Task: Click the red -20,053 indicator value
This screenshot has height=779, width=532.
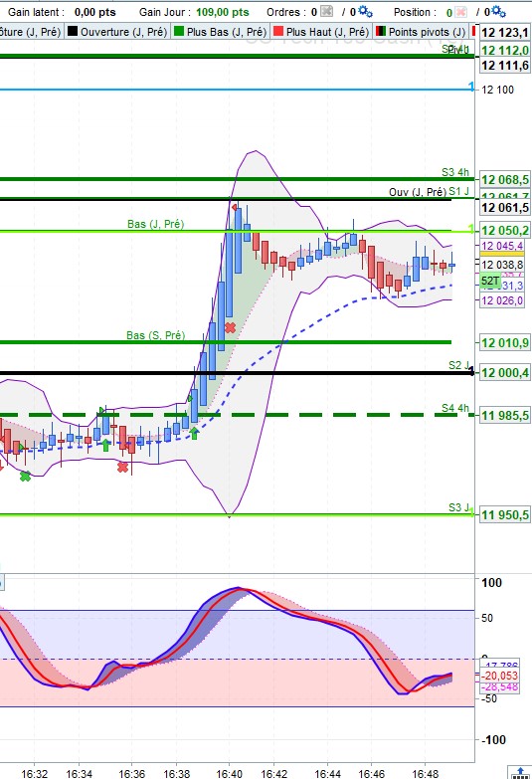Action: click(501, 676)
